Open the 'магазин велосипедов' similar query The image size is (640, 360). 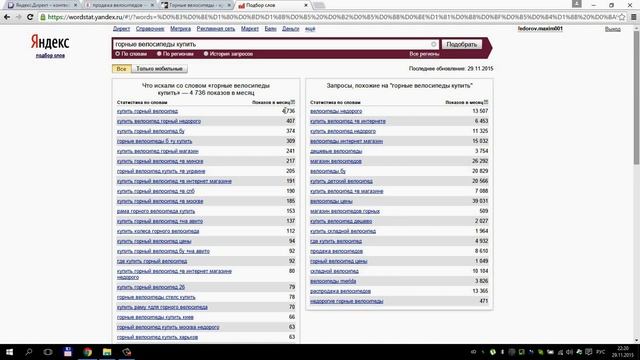click(x=336, y=161)
